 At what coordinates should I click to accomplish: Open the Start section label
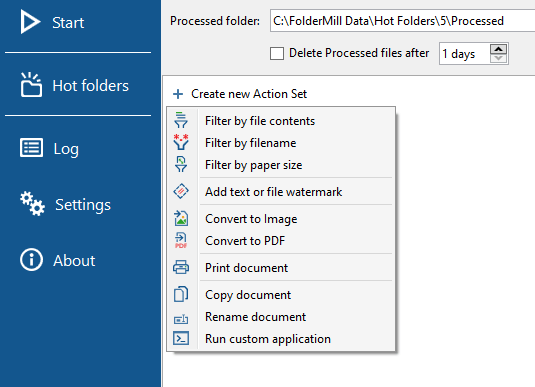[68, 23]
